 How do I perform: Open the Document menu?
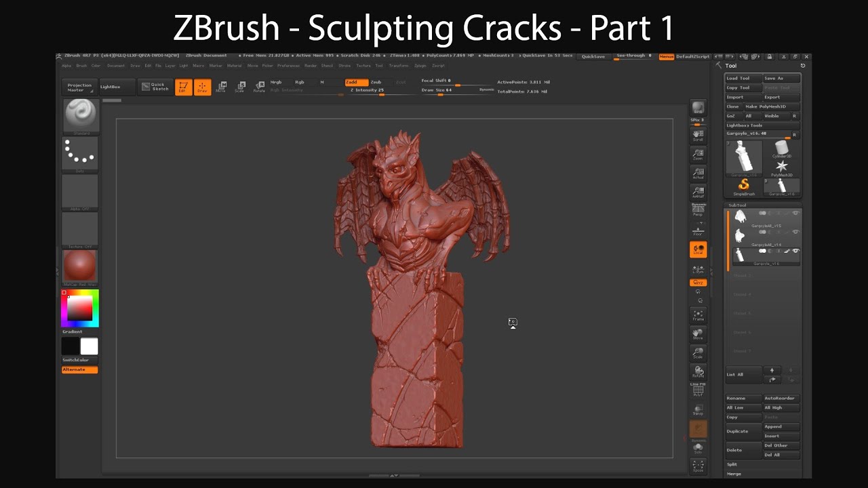(116, 66)
